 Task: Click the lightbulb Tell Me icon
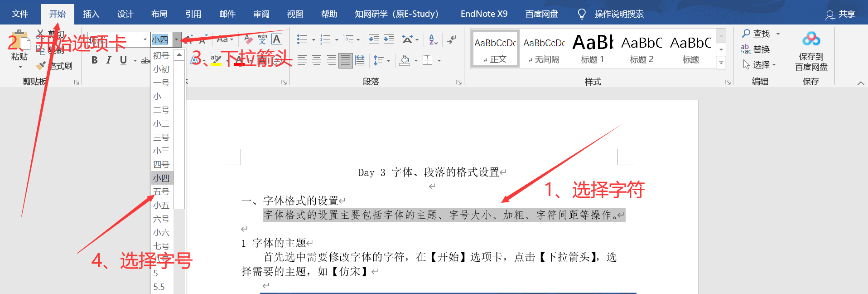tap(582, 14)
